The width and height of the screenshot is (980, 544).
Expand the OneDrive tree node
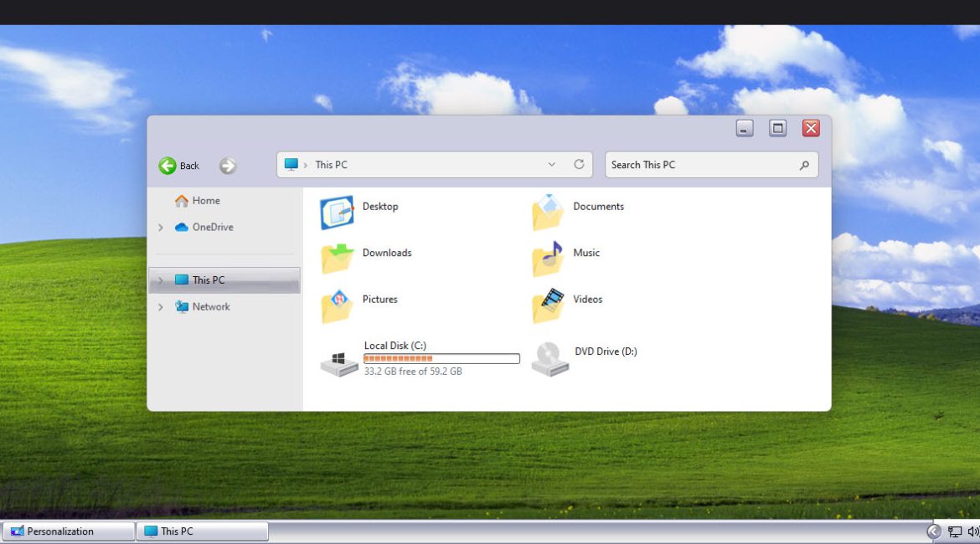pos(161,228)
